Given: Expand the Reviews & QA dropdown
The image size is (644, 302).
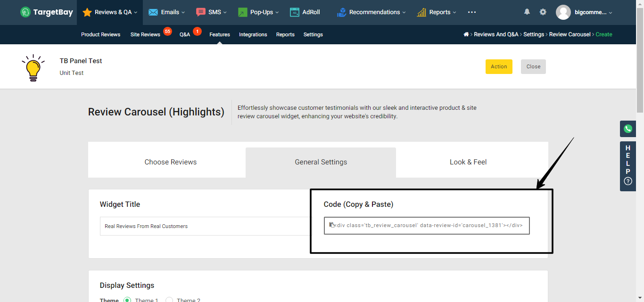Looking at the screenshot, I should [135, 13].
